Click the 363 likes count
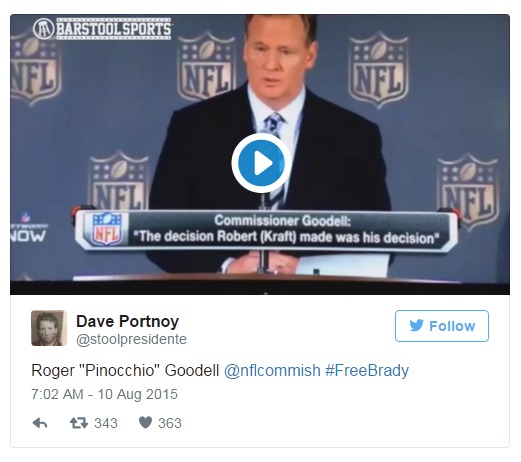This screenshot has height=462, width=521. tap(170, 423)
